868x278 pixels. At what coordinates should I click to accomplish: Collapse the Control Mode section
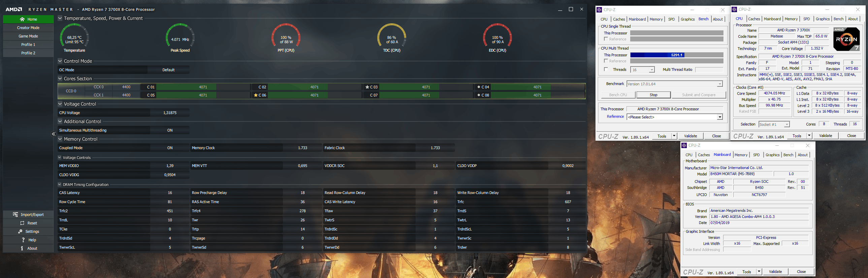coord(60,61)
